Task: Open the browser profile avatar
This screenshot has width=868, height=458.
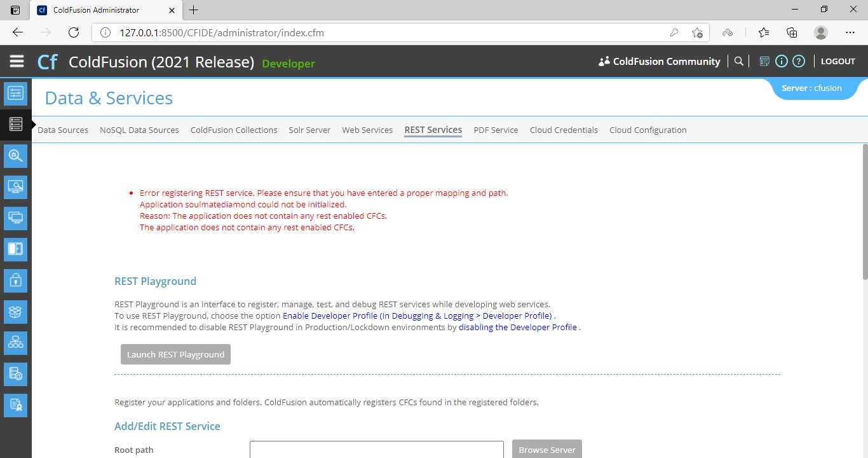Action: [x=821, y=32]
